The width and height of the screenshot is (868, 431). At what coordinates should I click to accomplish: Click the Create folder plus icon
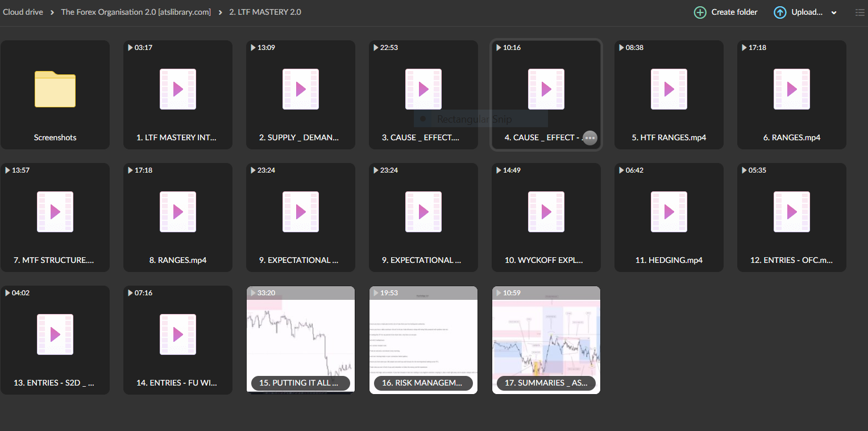pos(700,12)
